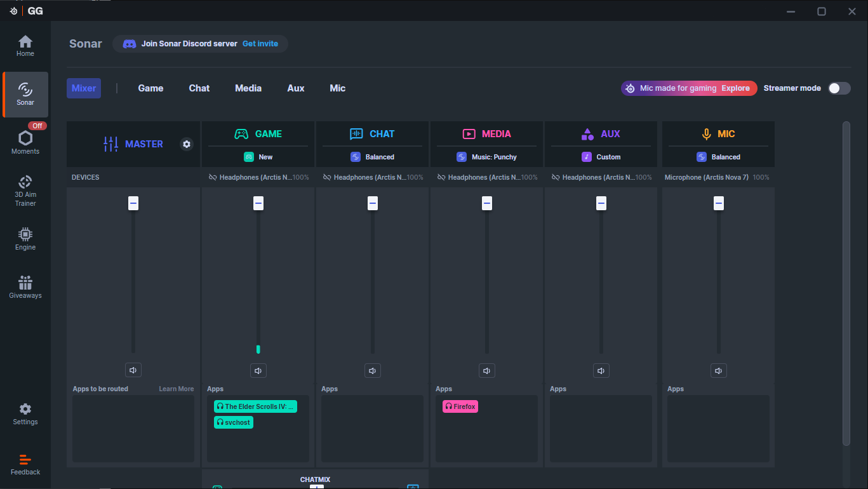Choose Game output device Headphones
The image size is (868, 489).
click(255, 177)
